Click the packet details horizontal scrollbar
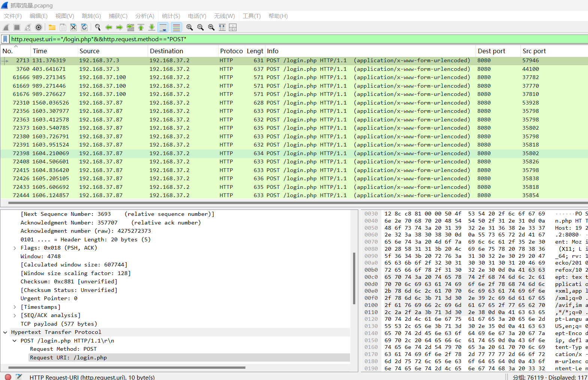The width and height of the screenshot is (588, 380). coord(127,368)
